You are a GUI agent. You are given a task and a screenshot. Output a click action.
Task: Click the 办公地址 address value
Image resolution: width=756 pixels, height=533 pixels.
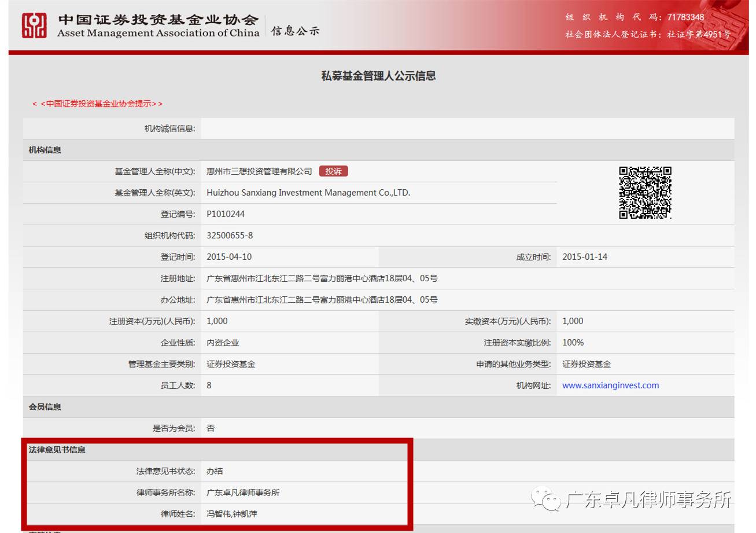click(x=322, y=300)
